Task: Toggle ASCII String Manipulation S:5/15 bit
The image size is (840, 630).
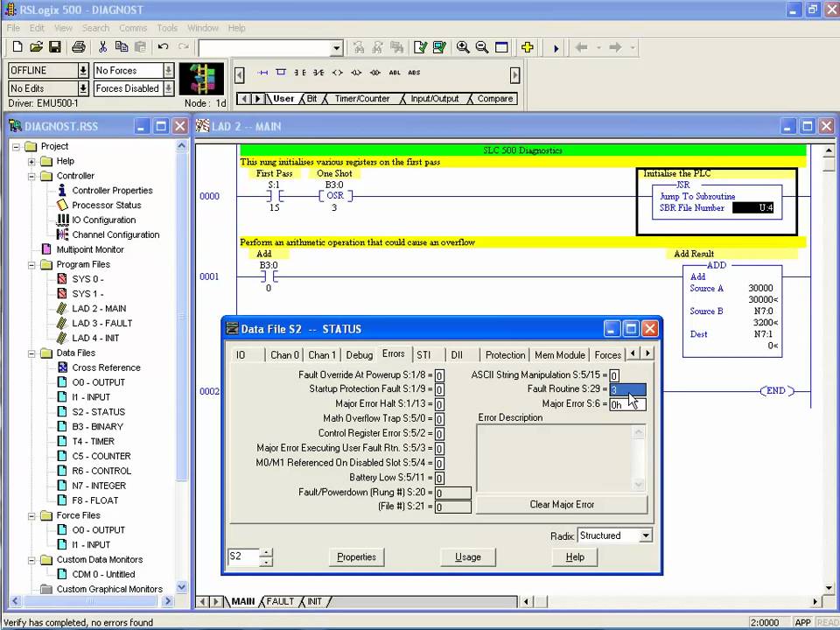Action: pos(614,375)
